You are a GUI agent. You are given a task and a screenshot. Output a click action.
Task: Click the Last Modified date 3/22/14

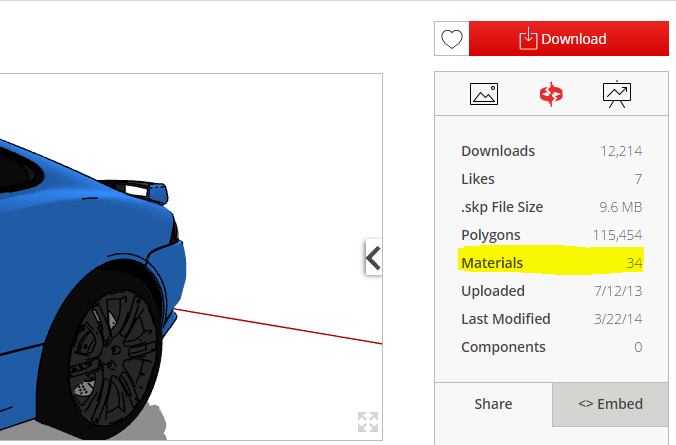click(x=618, y=319)
